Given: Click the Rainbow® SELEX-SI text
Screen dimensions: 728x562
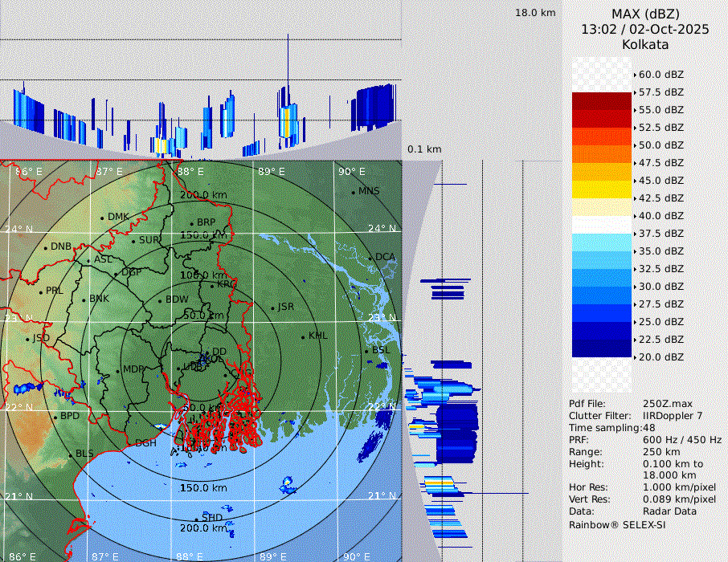Looking at the screenshot, I should click(x=616, y=525).
